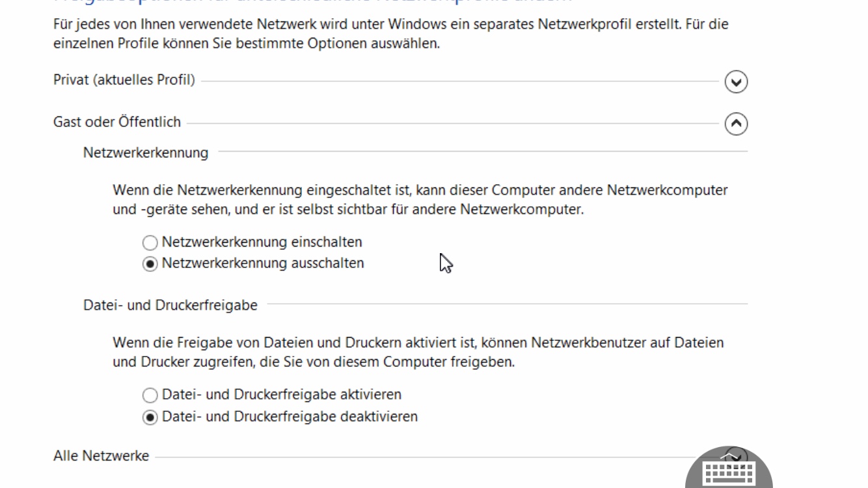
Task: Click the intro paragraph about Netzwerkprofil
Action: point(390,34)
